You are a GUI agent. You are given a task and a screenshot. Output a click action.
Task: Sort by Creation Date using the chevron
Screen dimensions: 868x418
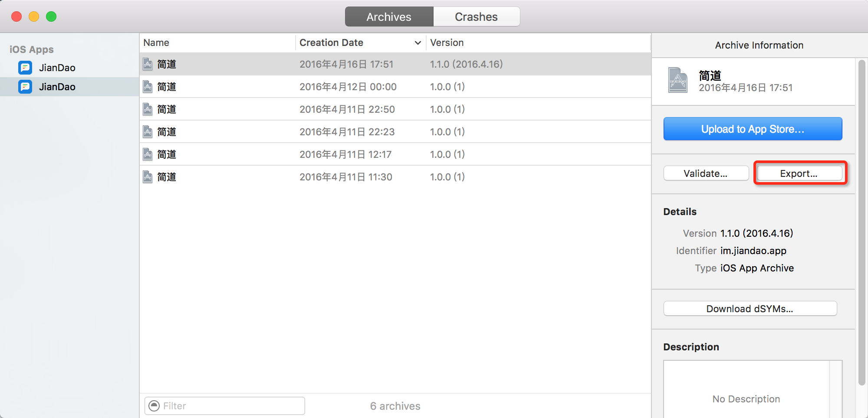click(x=418, y=43)
